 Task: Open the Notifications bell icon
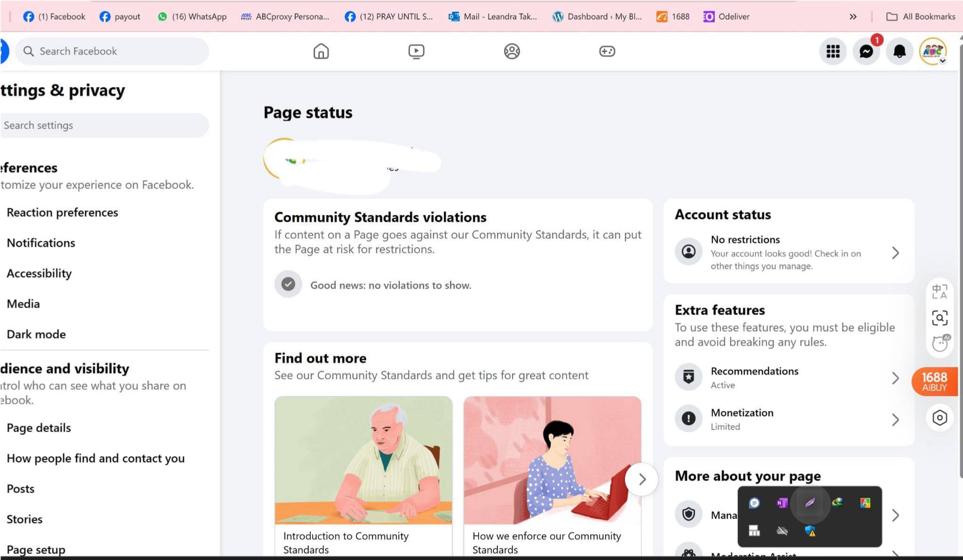(x=899, y=51)
